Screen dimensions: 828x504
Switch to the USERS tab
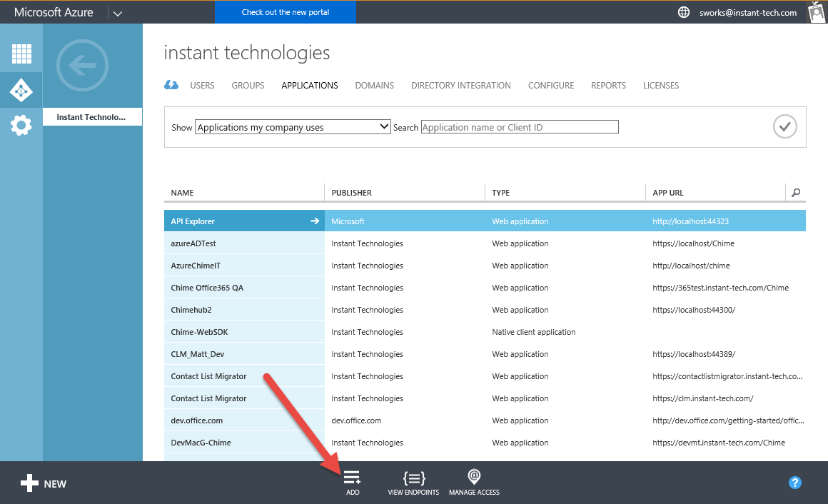point(202,85)
